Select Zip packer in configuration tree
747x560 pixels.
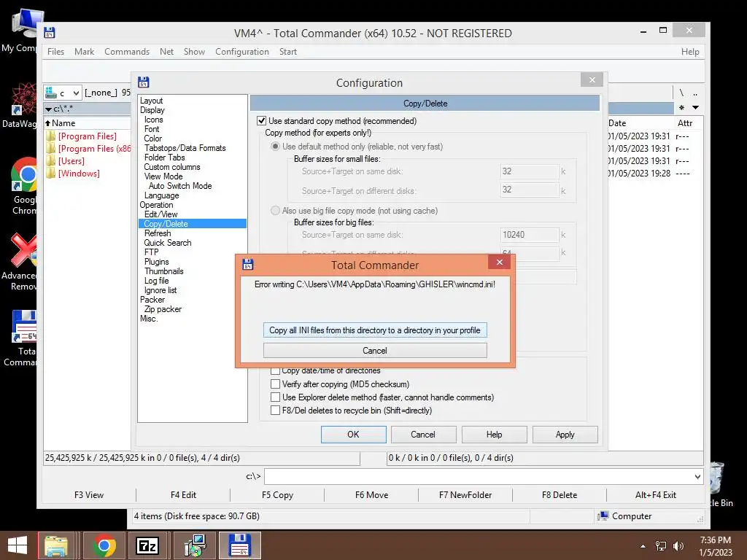[x=163, y=309]
